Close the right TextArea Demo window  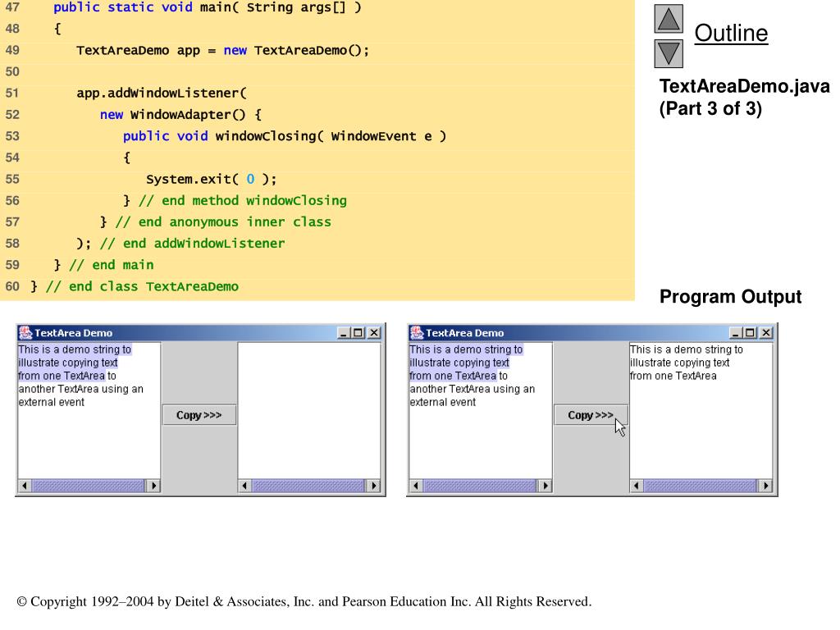766,333
